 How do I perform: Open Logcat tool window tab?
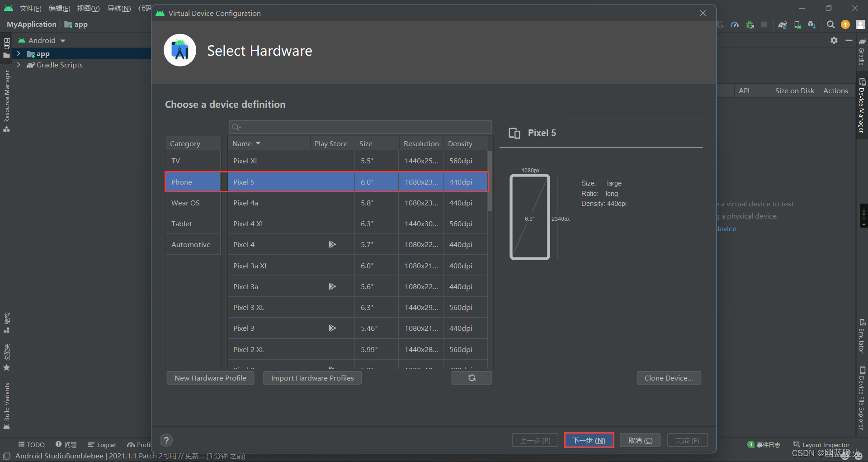(102, 445)
